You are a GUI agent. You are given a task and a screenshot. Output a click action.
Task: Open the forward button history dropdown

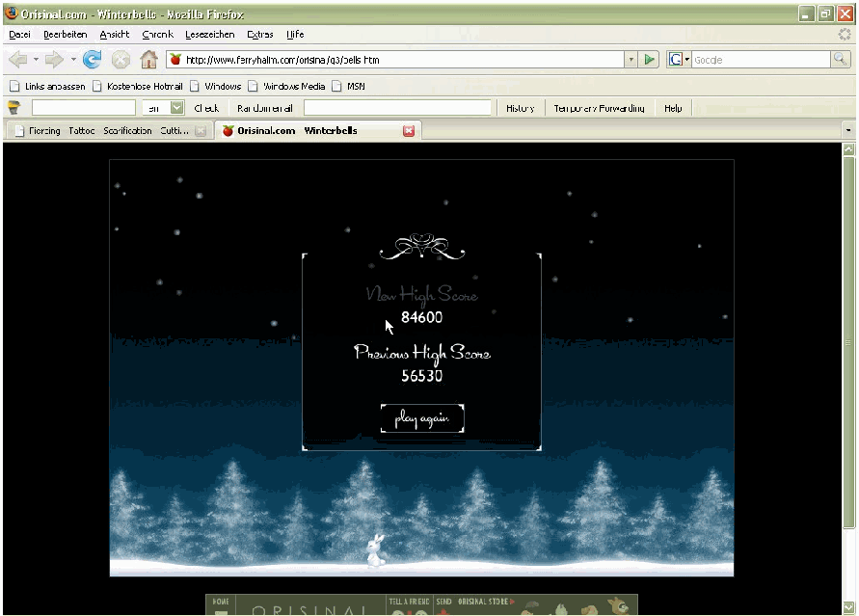(73, 59)
